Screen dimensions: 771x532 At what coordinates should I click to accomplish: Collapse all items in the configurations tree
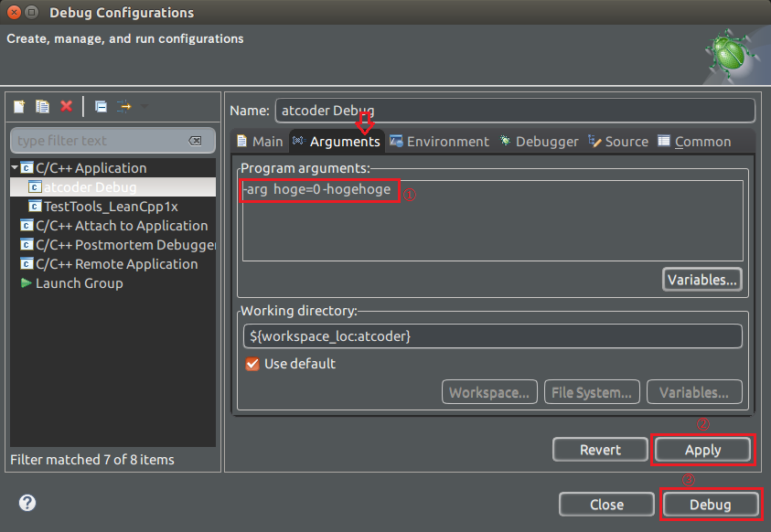point(101,106)
